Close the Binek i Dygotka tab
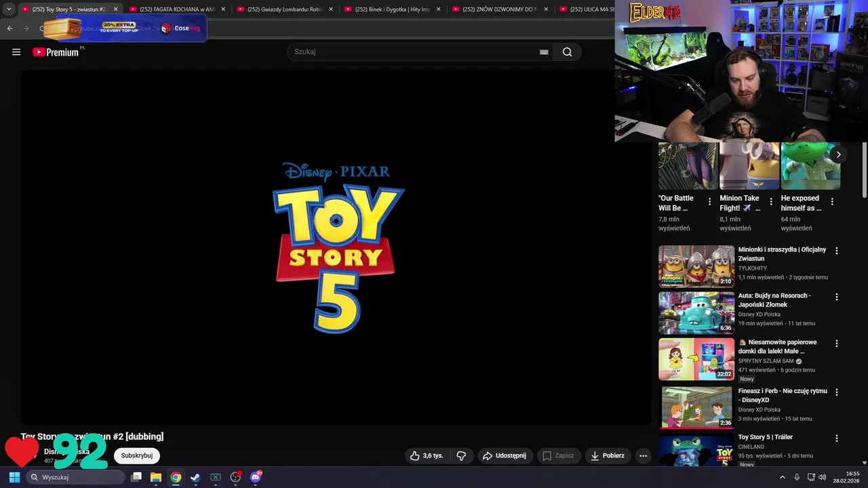This screenshot has height=488, width=868. tap(439, 9)
